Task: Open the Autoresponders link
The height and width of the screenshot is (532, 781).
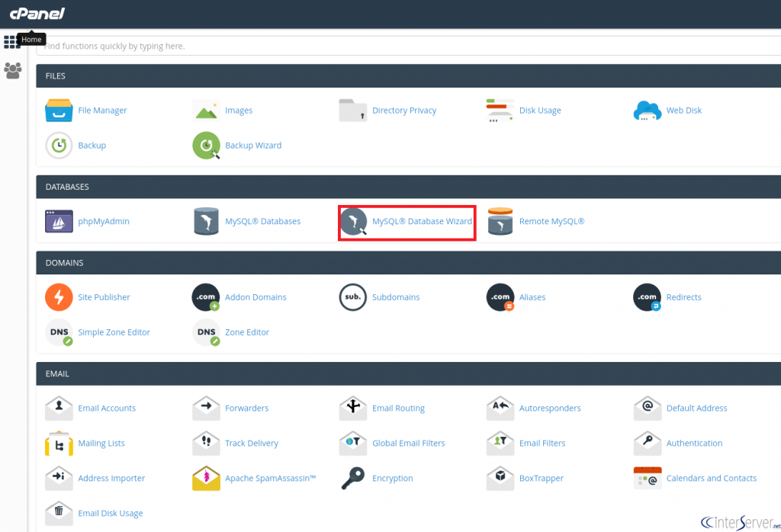Action: coord(550,408)
